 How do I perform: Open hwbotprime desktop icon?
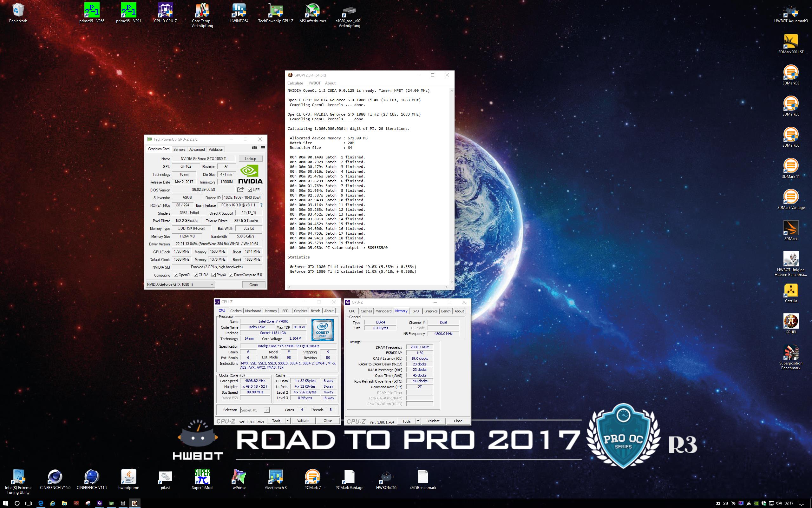tap(128, 479)
